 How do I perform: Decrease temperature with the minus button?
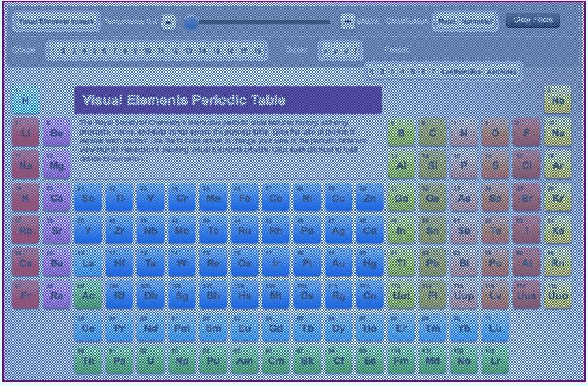pyautogui.click(x=169, y=22)
